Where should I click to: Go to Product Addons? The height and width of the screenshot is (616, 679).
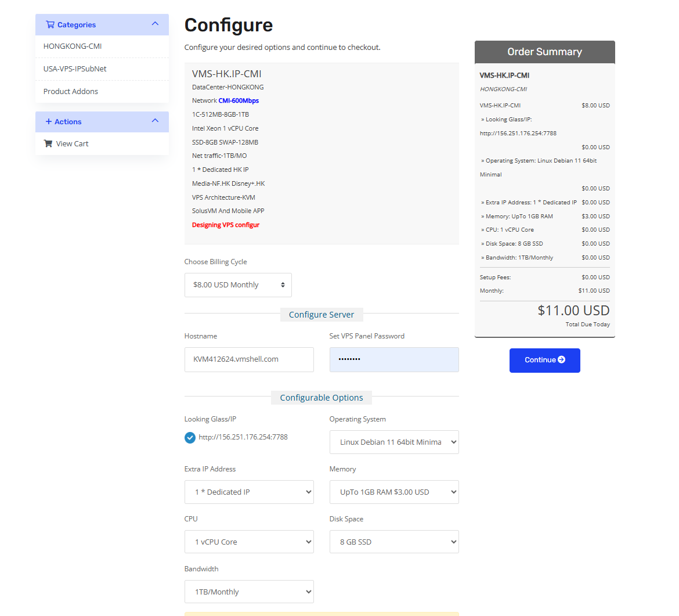click(71, 92)
